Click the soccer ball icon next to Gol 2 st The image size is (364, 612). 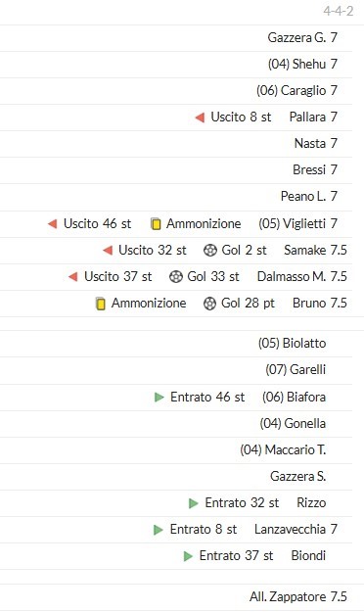210,251
